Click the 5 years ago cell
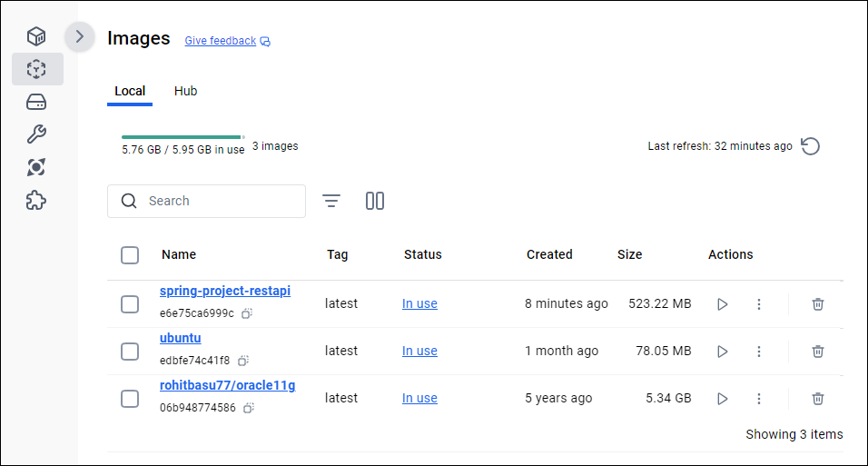This screenshot has width=868, height=466. (x=558, y=398)
